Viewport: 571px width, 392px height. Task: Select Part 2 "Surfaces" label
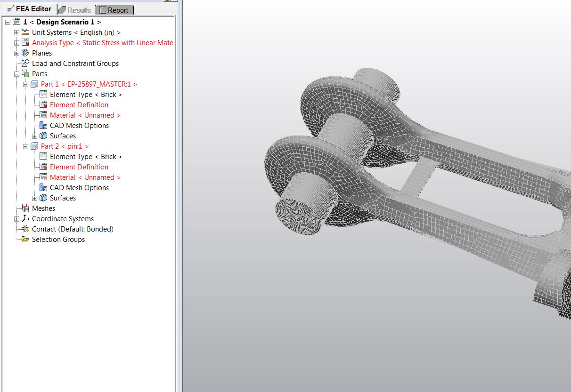(63, 198)
